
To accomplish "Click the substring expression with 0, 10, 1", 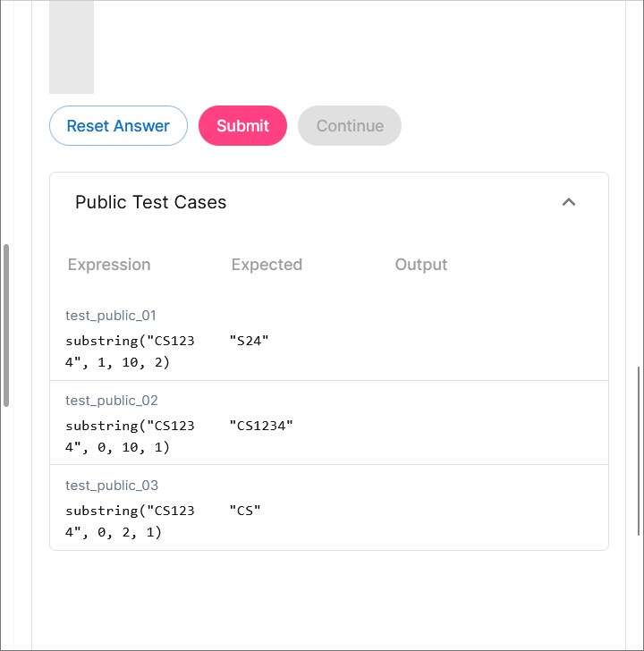I will [x=130, y=436].
